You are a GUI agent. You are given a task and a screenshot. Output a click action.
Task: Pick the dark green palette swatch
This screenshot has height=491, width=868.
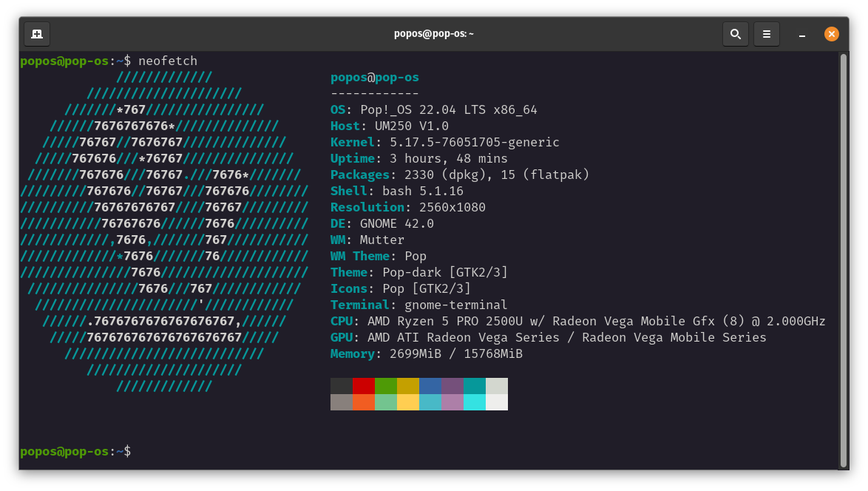[386, 386]
